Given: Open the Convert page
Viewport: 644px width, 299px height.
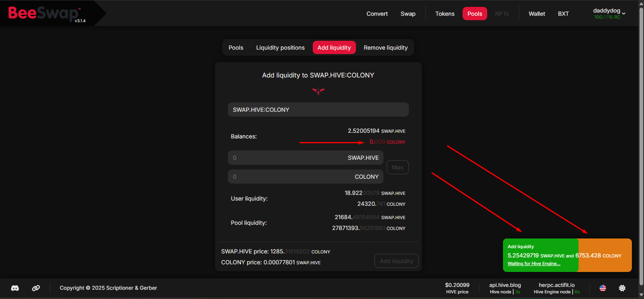Looking at the screenshot, I should [377, 14].
